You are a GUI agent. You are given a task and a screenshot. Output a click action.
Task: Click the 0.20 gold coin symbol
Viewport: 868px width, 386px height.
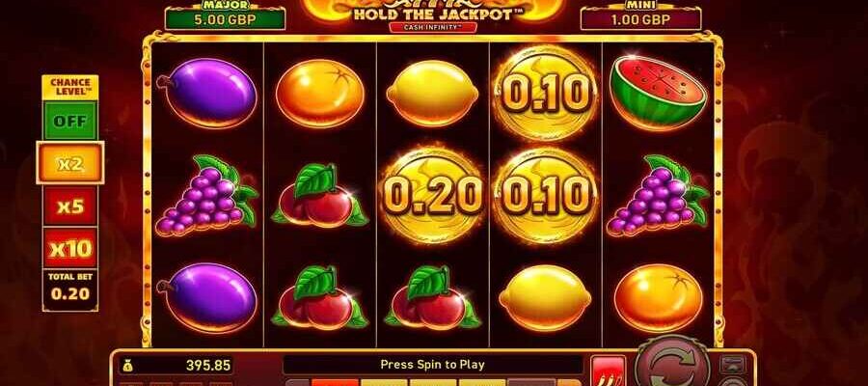pos(433,196)
